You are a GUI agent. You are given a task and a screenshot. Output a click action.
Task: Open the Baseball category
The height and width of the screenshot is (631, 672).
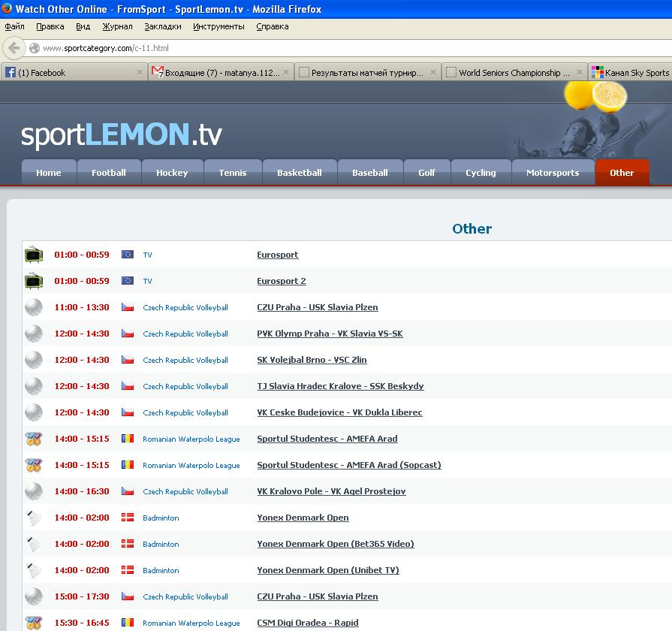point(370,172)
